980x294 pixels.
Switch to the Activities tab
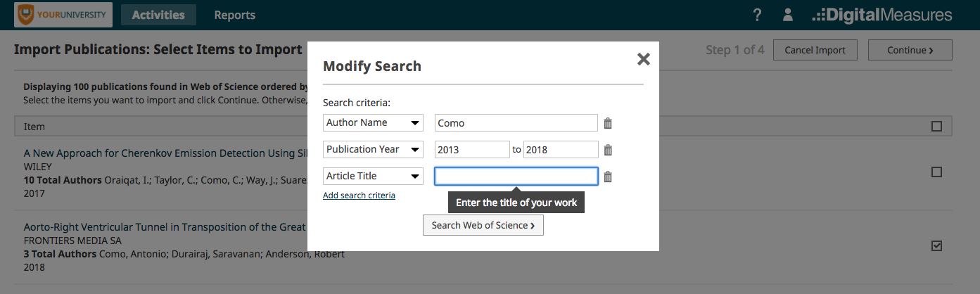tap(158, 15)
